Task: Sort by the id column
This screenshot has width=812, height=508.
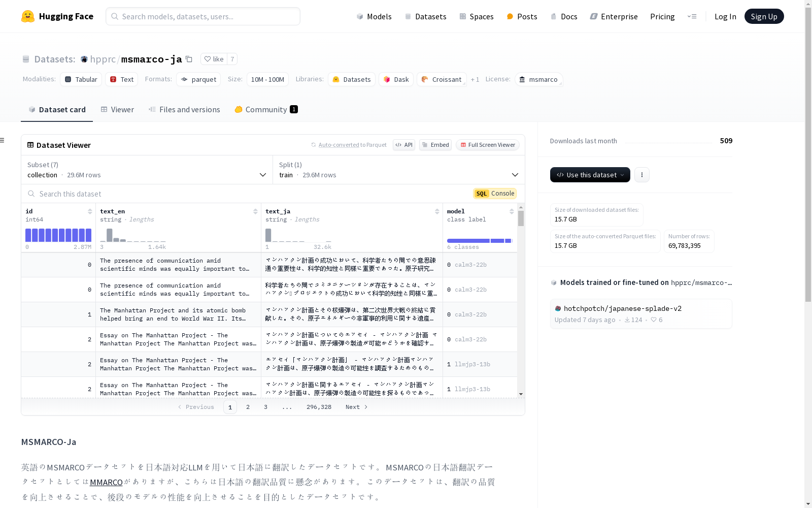Action: (x=90, y=211)
